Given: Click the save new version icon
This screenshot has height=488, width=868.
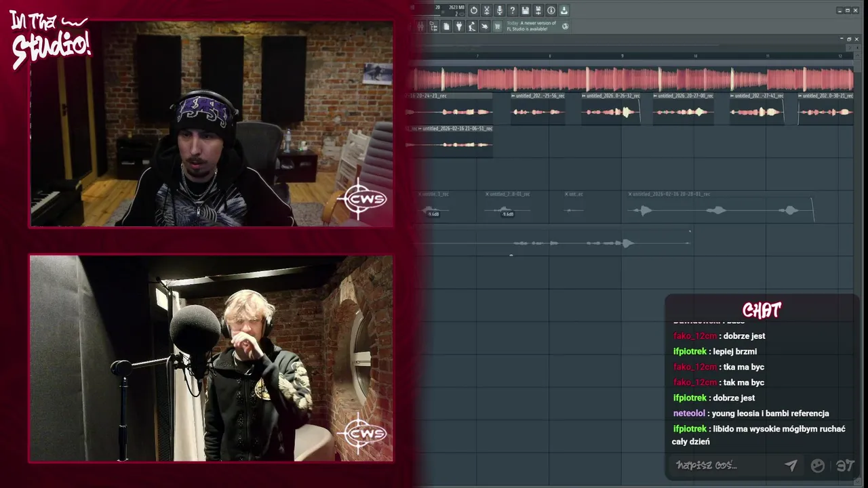Looking at the screenshot, I should (538, 10).
